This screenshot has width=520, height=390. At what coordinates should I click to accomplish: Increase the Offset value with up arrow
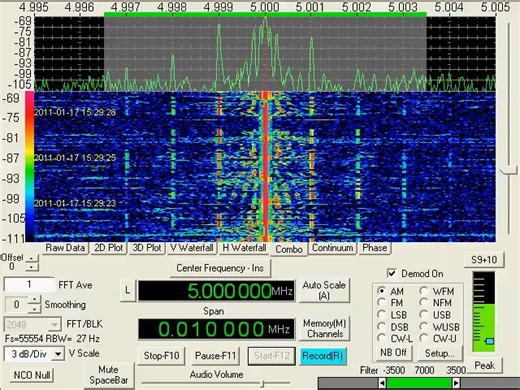(x=31, y=258)
